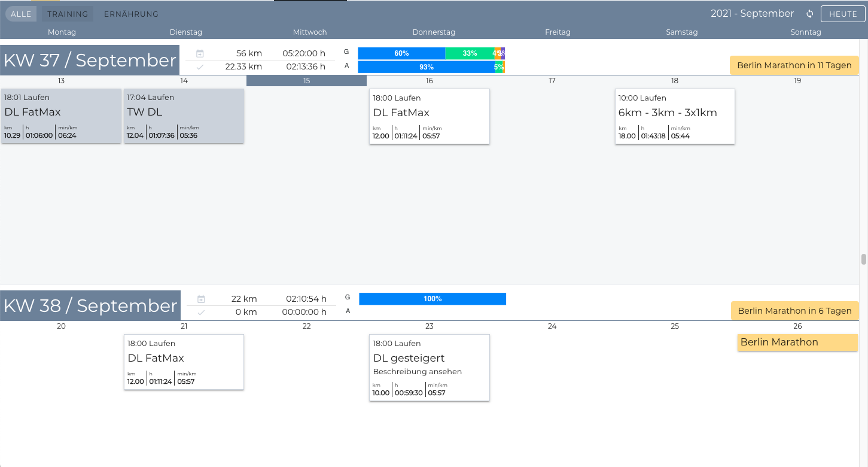Click the 100% planned bar in KW 38

[432, 299]
